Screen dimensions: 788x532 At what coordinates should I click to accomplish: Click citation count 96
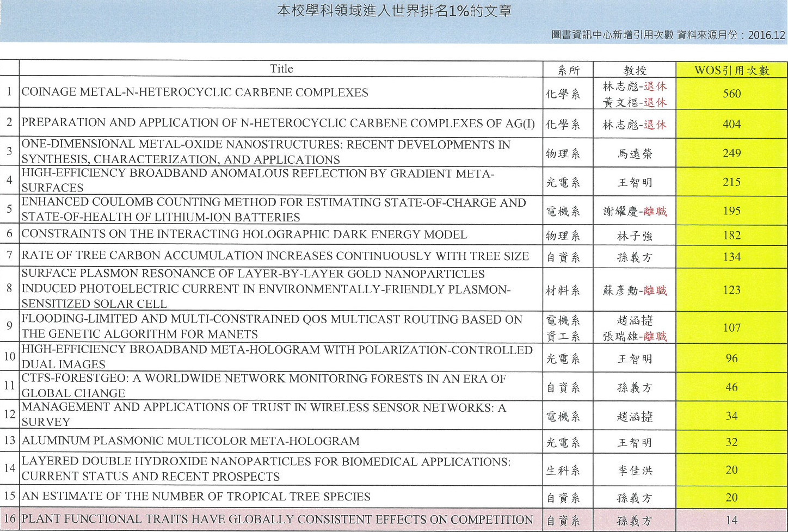coord(731,358)
